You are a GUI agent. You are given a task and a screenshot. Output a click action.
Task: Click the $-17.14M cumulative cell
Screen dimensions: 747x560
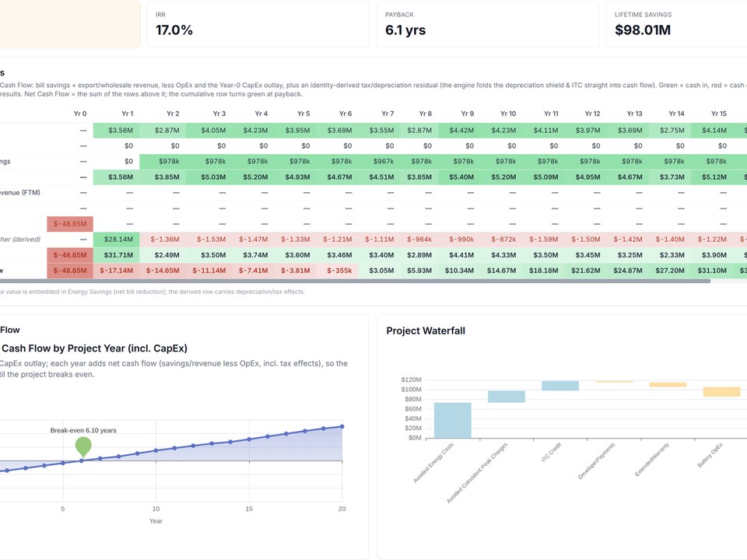pyautogui.click(x=116, y=271)
